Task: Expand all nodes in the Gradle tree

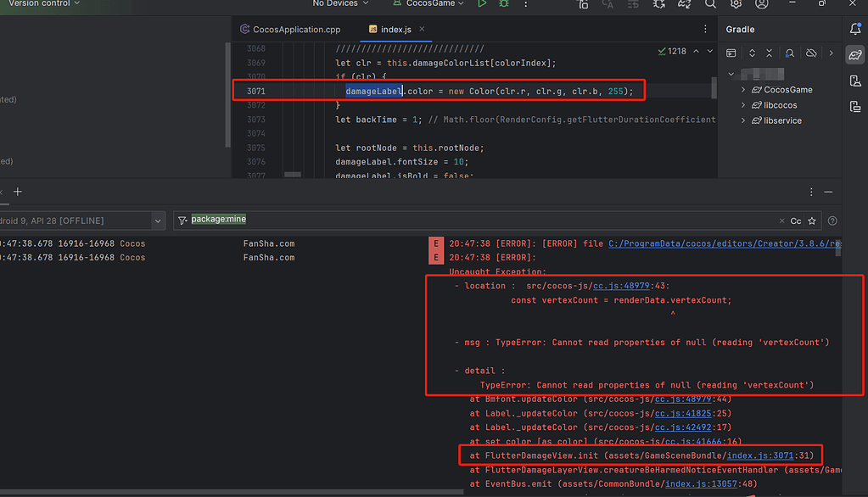Action: coord(752,53)
